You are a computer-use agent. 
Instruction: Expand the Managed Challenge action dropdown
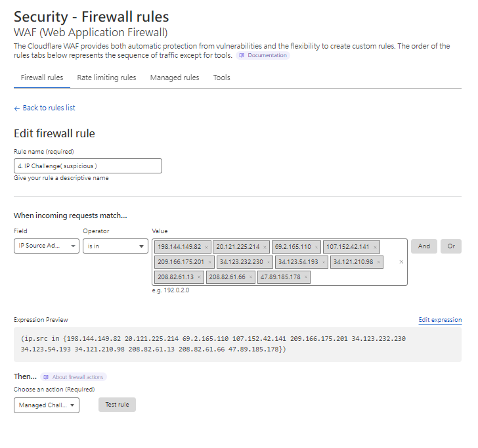point(46,405)
